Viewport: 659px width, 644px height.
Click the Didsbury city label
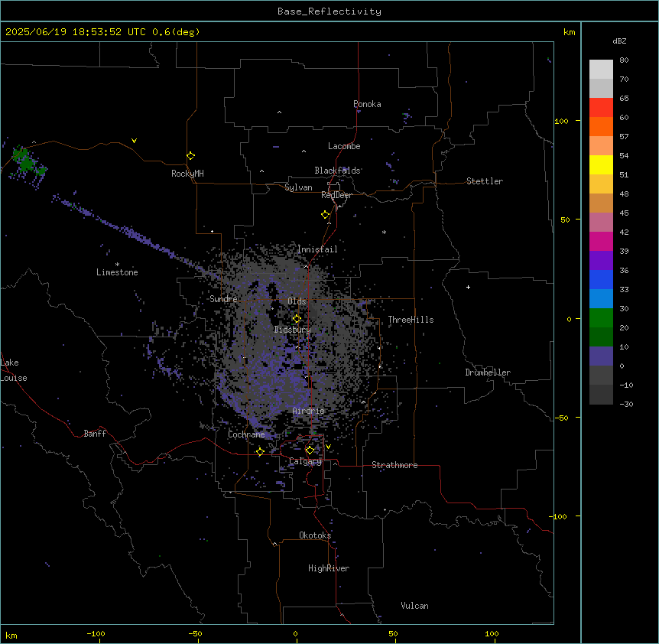coord(293,330)
